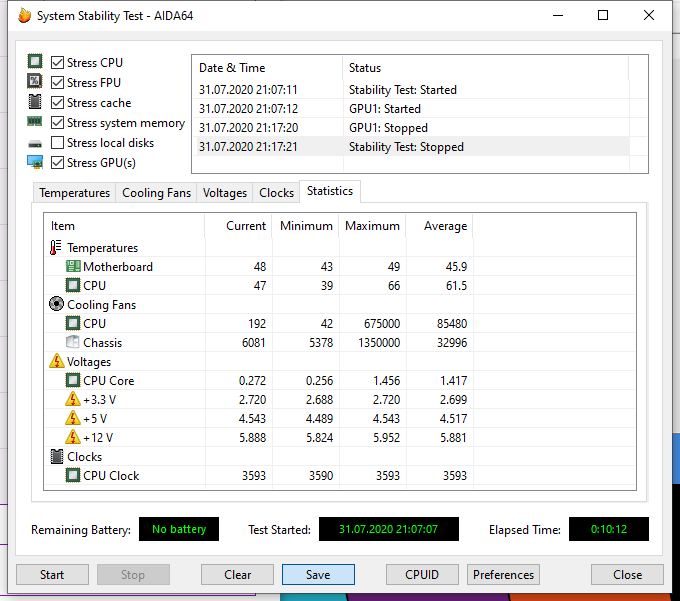Click the warning icon beside Voltages group

(57, 361)
